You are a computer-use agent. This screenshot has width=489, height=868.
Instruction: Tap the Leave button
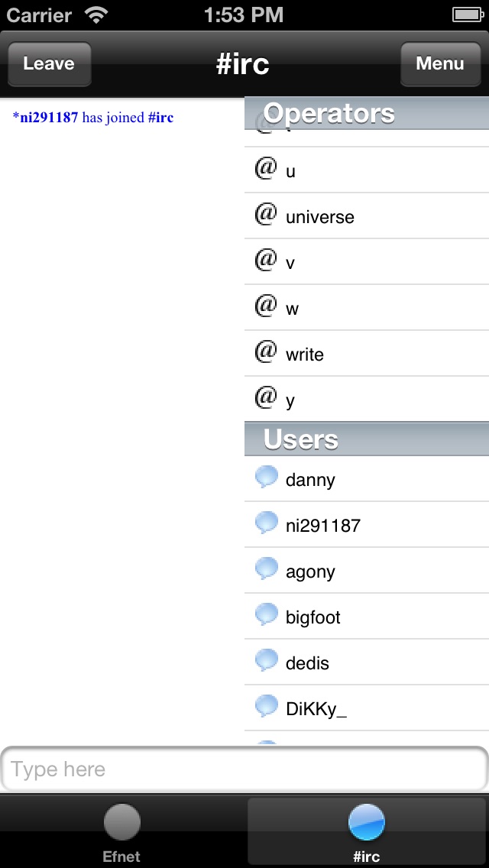pyautogui.click(x=50, y=63)
